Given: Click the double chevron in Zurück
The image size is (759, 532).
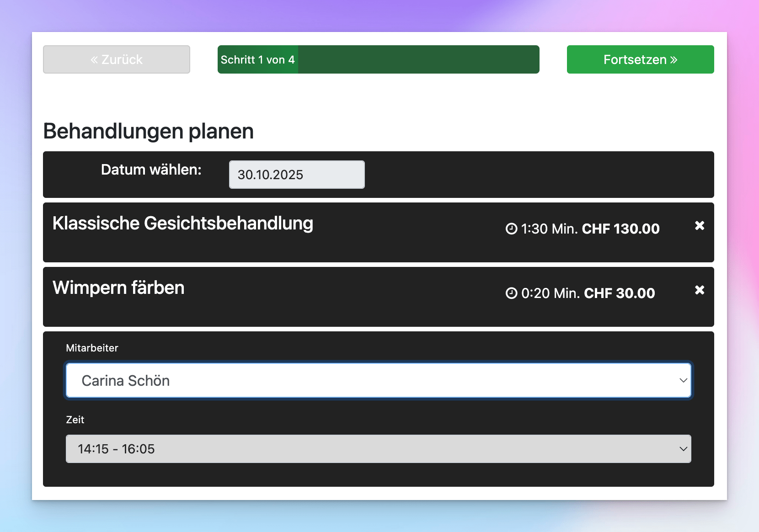Looking at the screenshot, I should pos(94,60).
